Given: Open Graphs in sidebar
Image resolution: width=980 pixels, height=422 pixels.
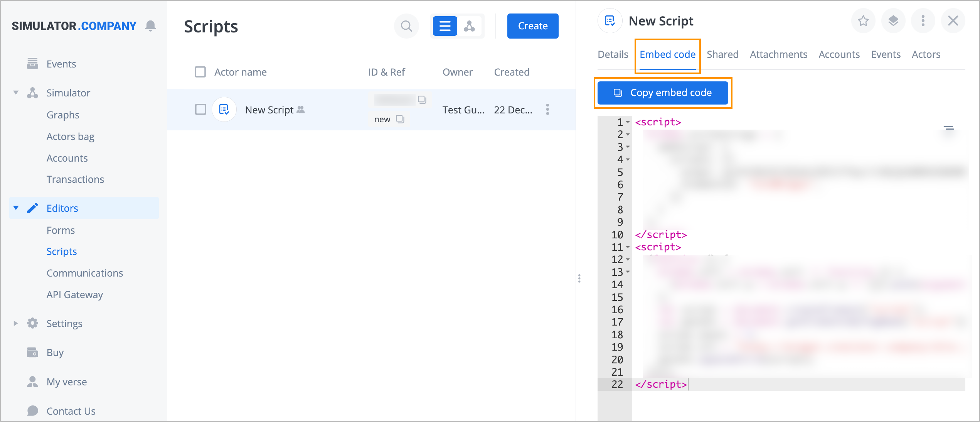Looking at the screenshot, I should (x=63, y=115).
